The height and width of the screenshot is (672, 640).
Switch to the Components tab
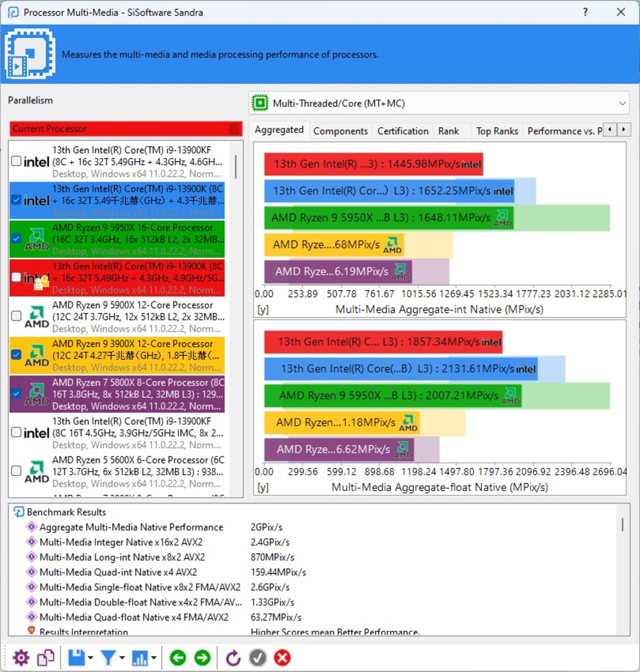point(340,130)
